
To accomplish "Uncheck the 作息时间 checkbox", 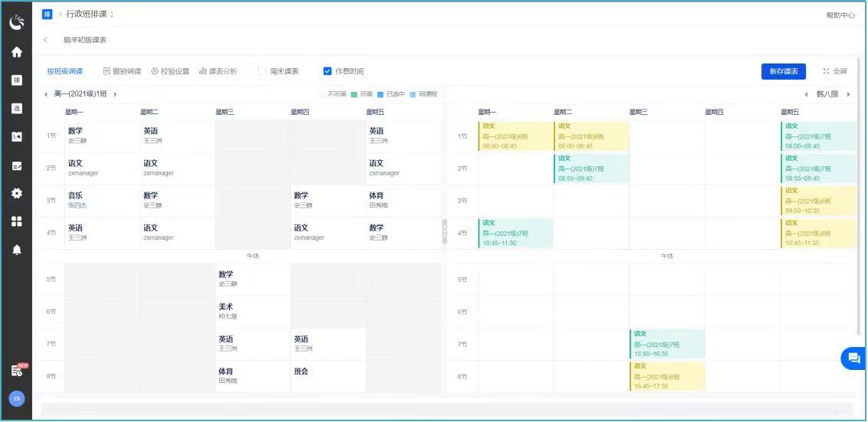I will click(327, 71).
